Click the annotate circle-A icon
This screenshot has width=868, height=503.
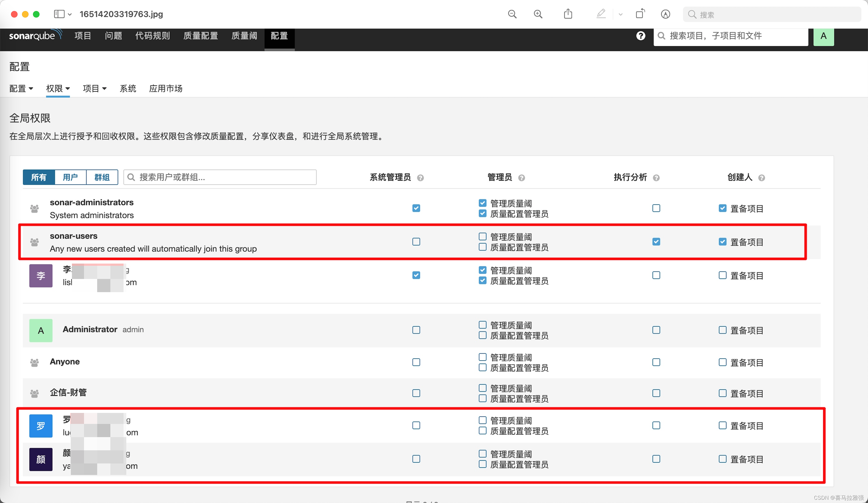point(665,14)
